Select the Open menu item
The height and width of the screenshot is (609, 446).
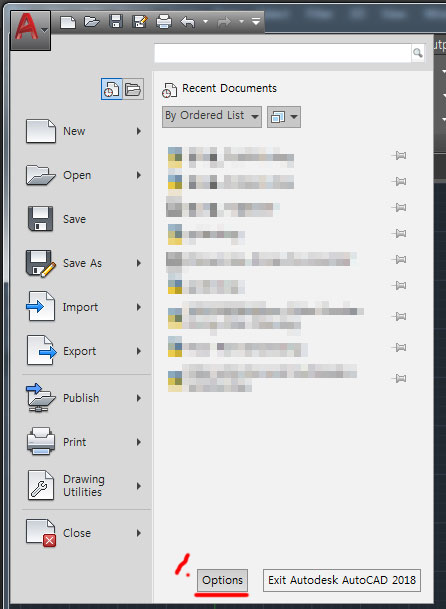tap(84, 175)
